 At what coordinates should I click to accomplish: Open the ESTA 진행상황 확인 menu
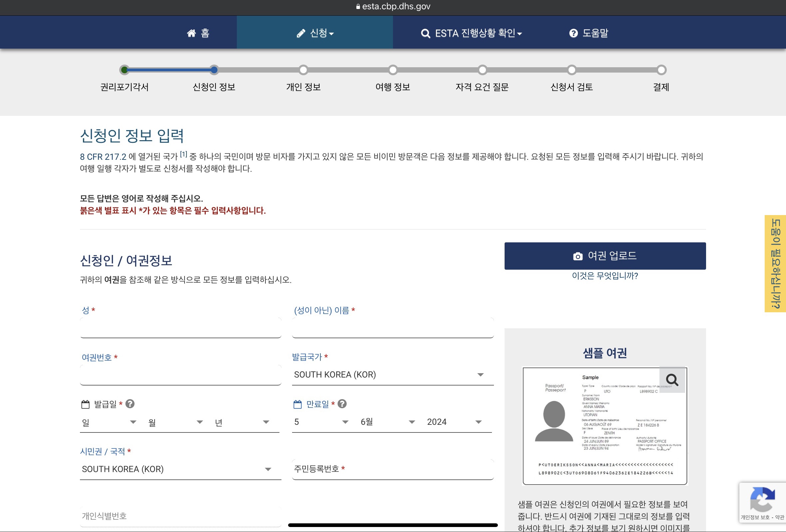(472, 33)
